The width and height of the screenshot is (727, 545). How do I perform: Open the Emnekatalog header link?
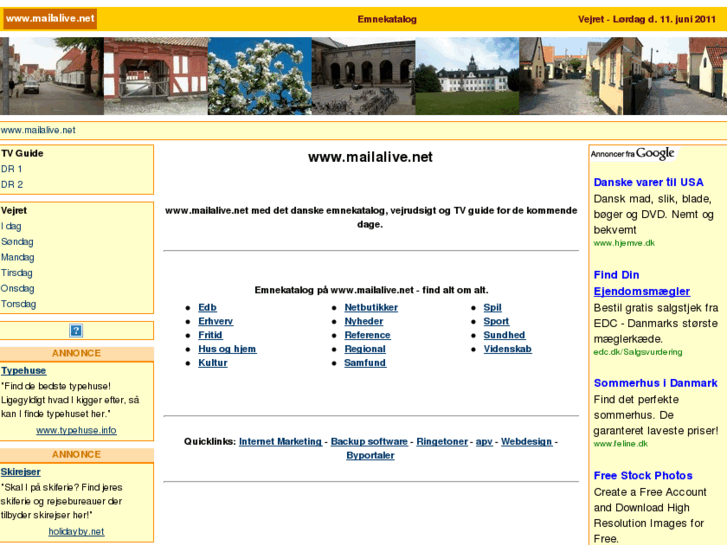(x=387, y=19)
